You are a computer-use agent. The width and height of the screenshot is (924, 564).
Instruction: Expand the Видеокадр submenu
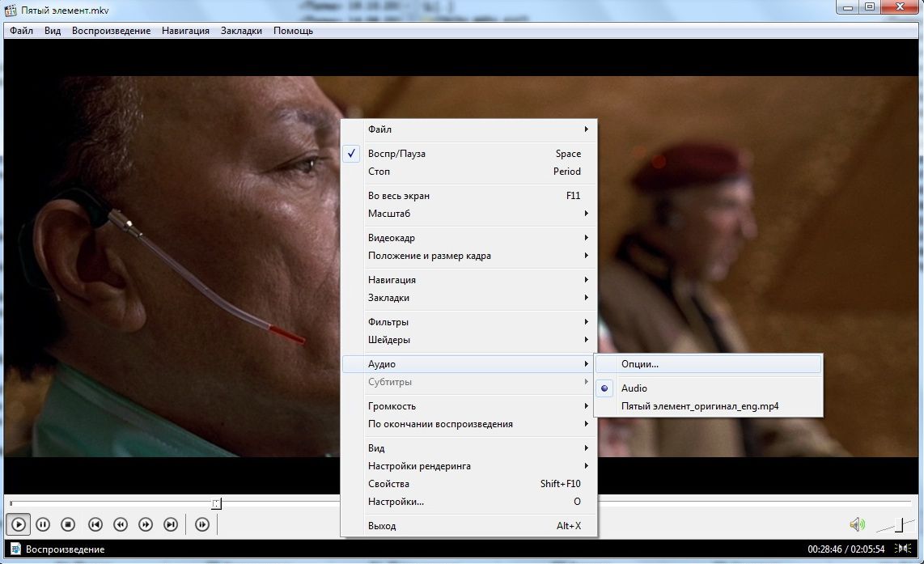click(x=469, y=238)
